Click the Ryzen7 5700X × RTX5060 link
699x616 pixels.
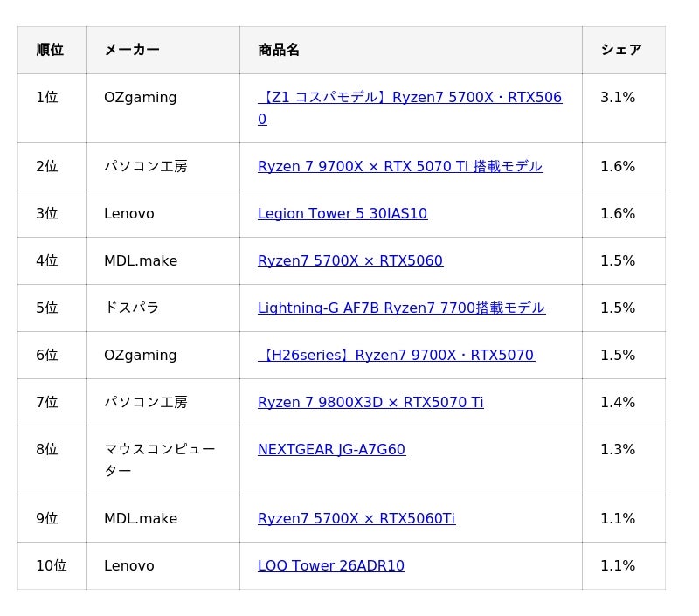click(x=349, y=261)
